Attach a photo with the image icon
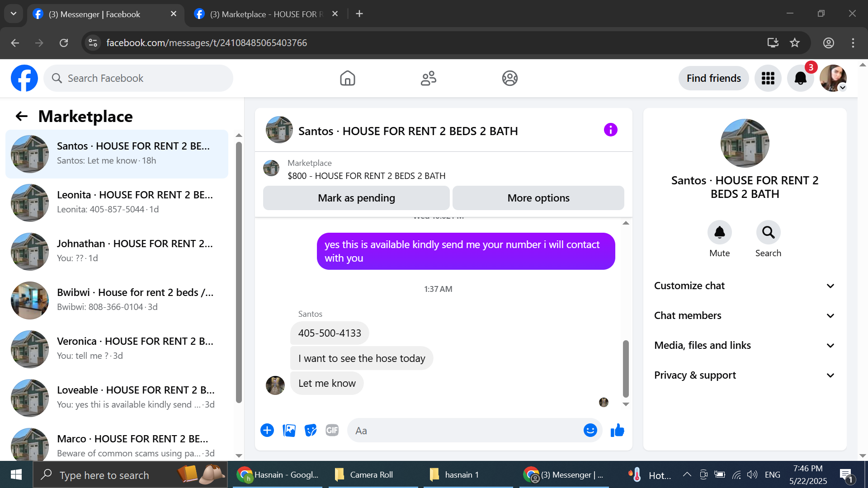 289,430
